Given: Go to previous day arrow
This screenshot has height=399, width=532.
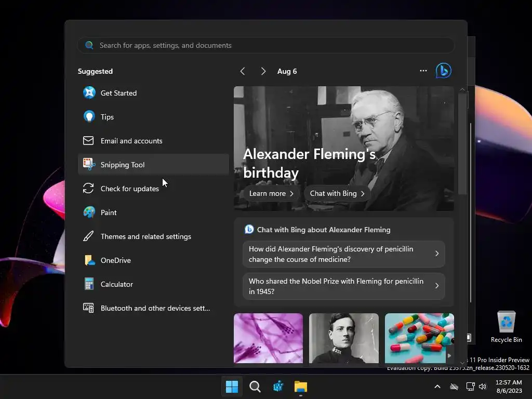Looking at the screenshot, I should coord(242,71).
